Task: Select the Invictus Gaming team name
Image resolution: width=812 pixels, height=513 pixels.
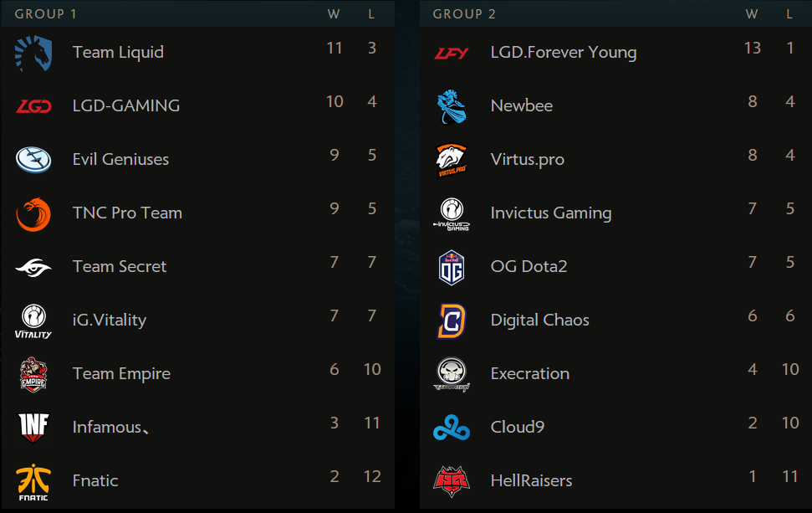Action: [x=551, y=213]
